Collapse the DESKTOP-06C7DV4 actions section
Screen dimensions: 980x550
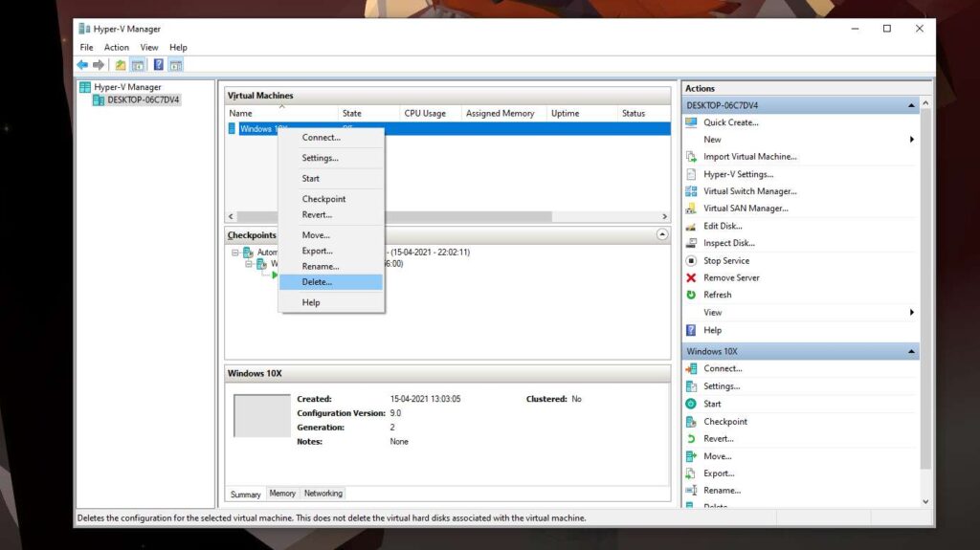[911, 105]
